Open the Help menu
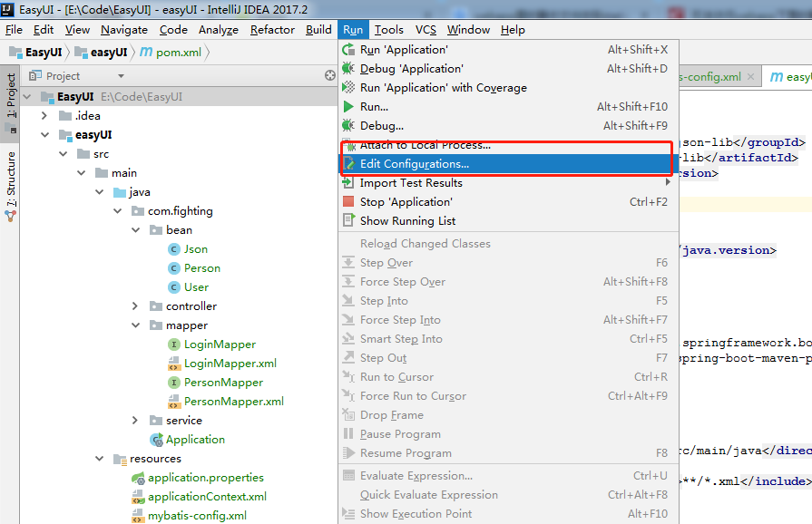Viewport: 812px width, 524px height. click(x=513, y=30)
